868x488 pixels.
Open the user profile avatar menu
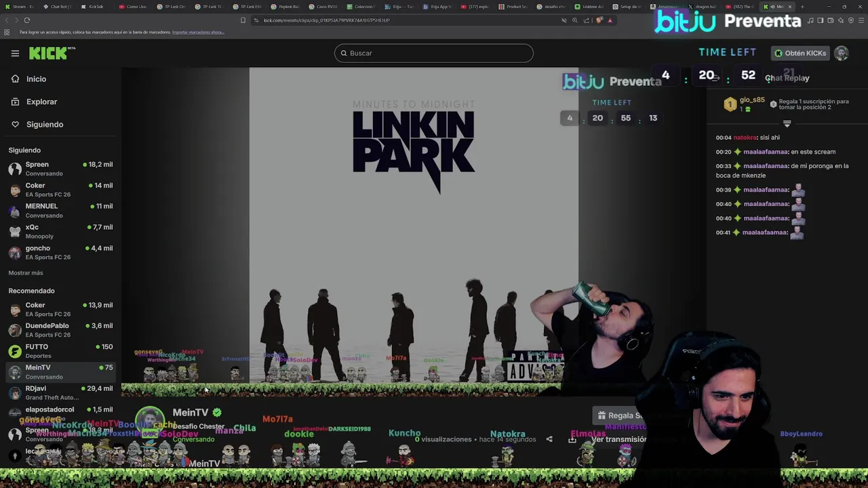click(x=842, y=53)
